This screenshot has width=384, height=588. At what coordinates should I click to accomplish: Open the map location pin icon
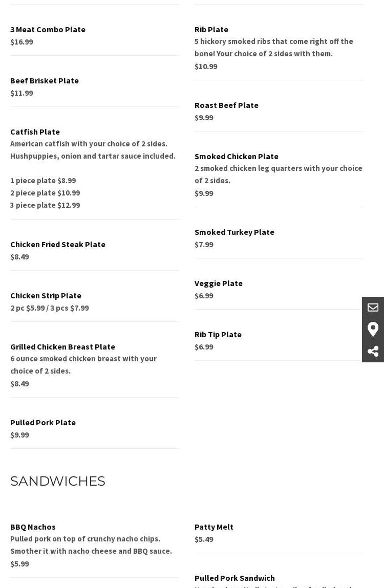(x=373, y=329)
